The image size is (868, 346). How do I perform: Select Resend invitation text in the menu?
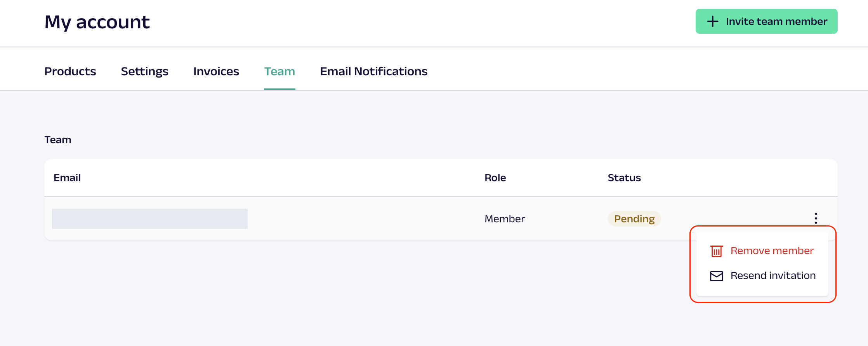point(773,276)
